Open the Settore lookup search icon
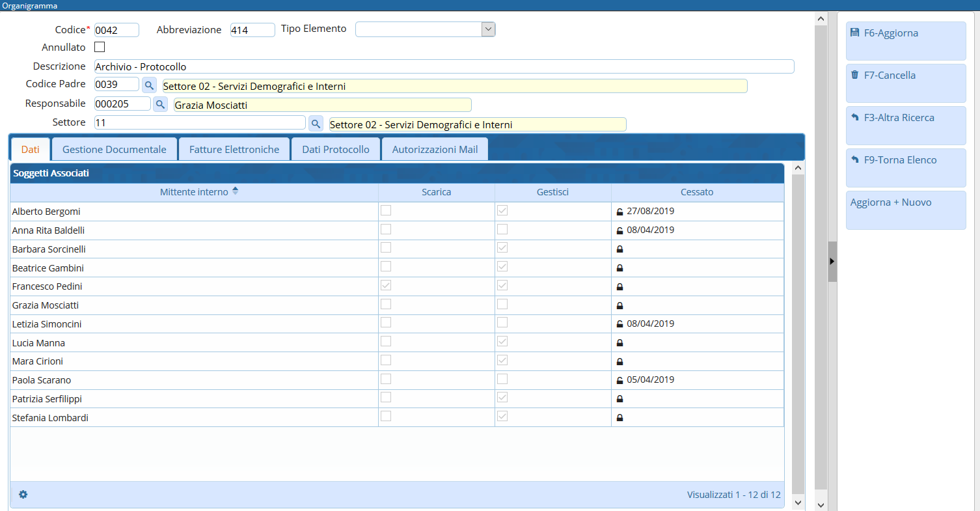The width and height of the screenshot is (980, 511). [316, 124]
